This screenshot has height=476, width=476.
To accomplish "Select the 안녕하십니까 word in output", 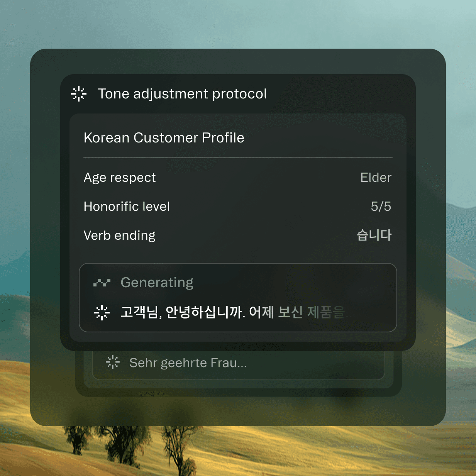I will pos(205,312).
